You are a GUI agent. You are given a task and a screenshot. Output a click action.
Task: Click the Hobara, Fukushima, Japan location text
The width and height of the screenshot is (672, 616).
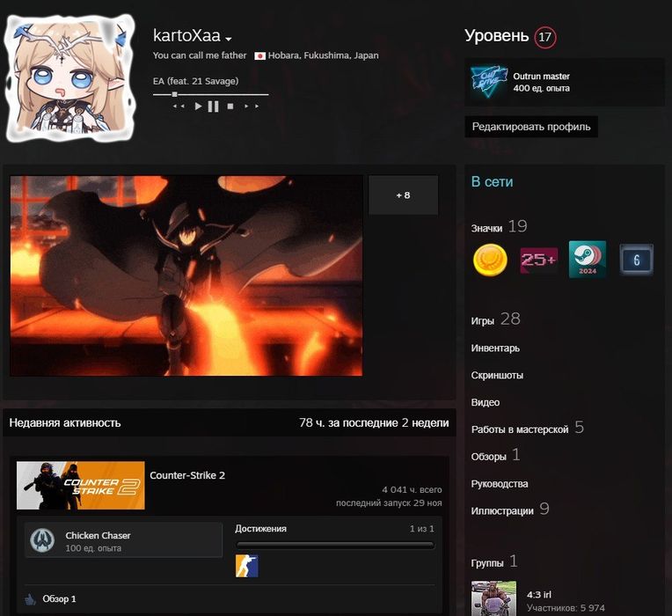pos(323,55)
